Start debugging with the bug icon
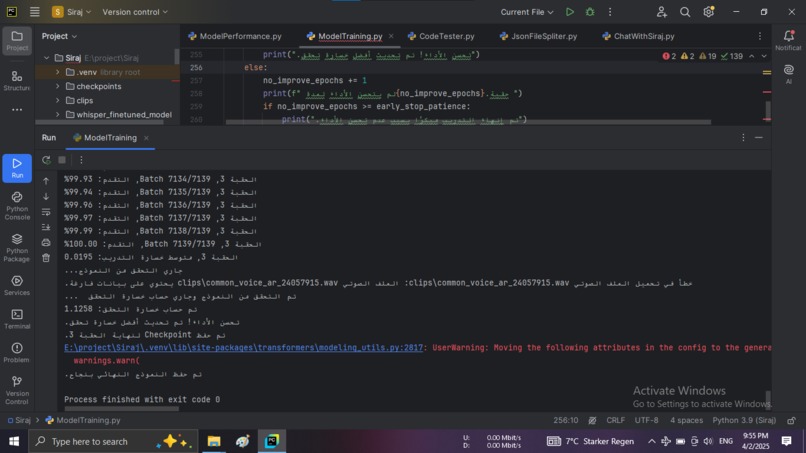Screen dimensions: 806x453 point(590,12)
